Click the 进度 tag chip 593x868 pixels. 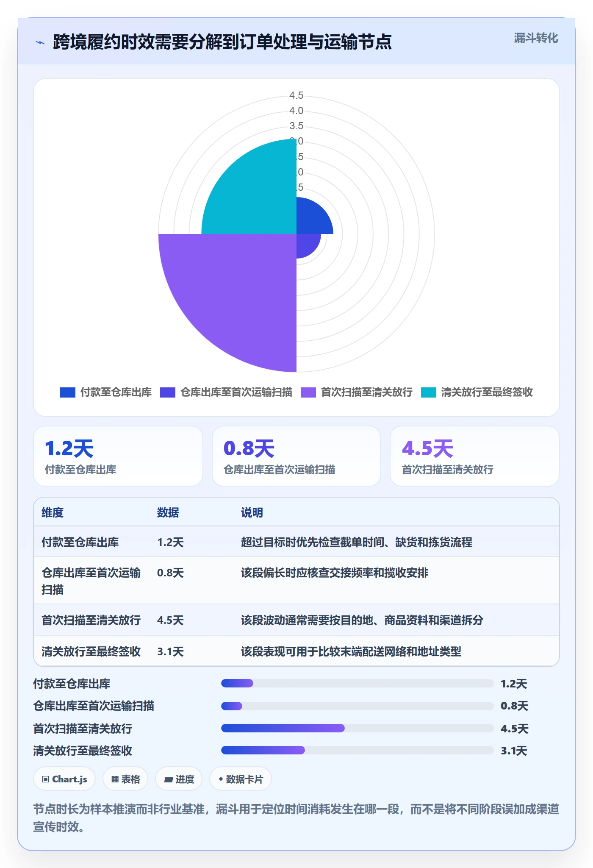[179, 779]
